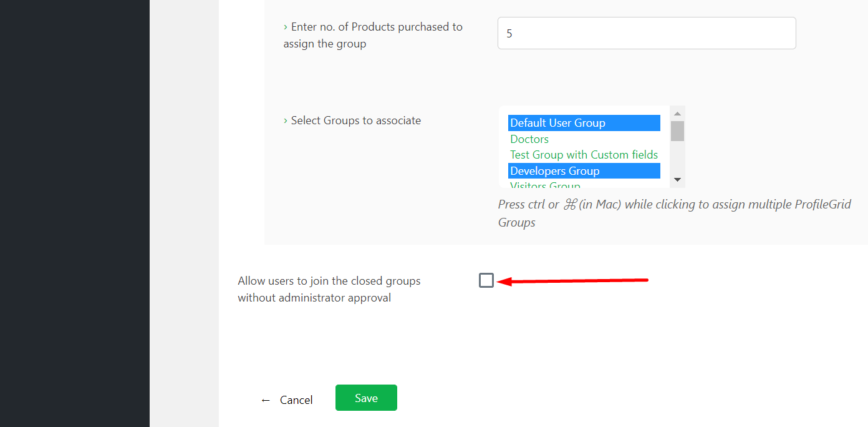This screenshot has width=868, height=427.
Task: Click the value 5 to edit it
Action: coord(509,33)
